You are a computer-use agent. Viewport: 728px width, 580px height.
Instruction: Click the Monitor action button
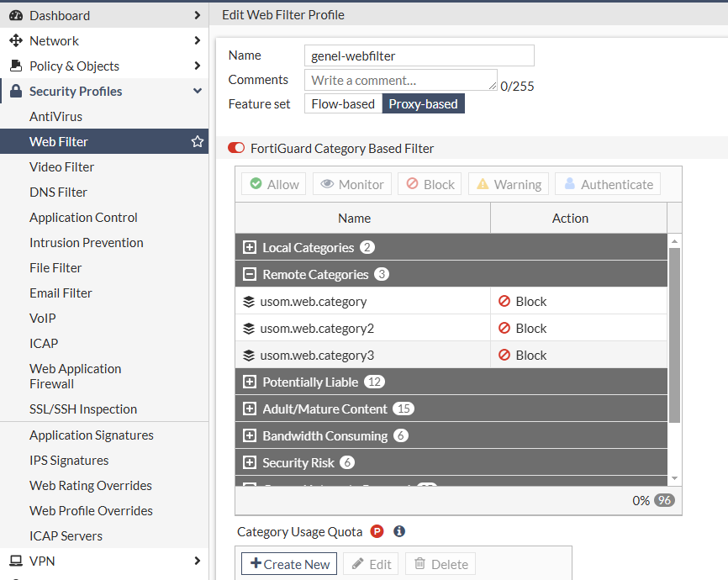pos(352,184)
